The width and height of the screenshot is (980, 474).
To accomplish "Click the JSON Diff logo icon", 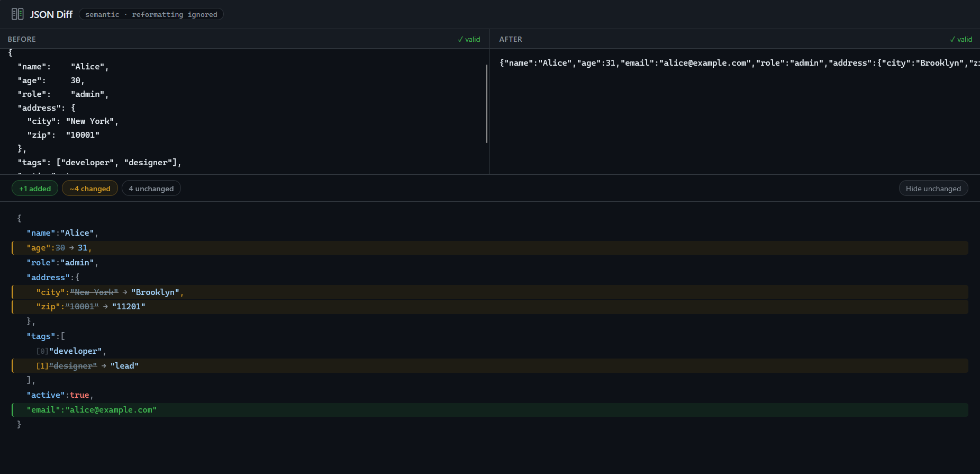I will [17, 14].
